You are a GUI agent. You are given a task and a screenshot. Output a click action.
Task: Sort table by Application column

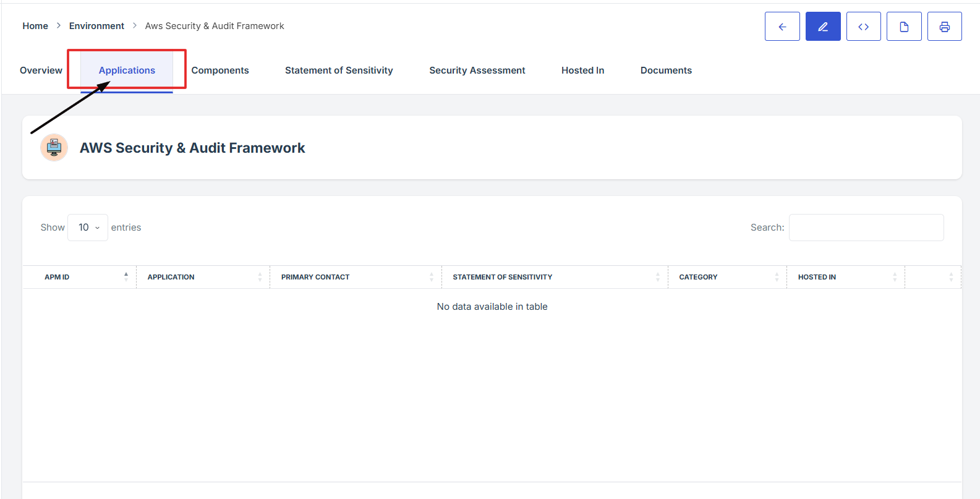[202, 277]
